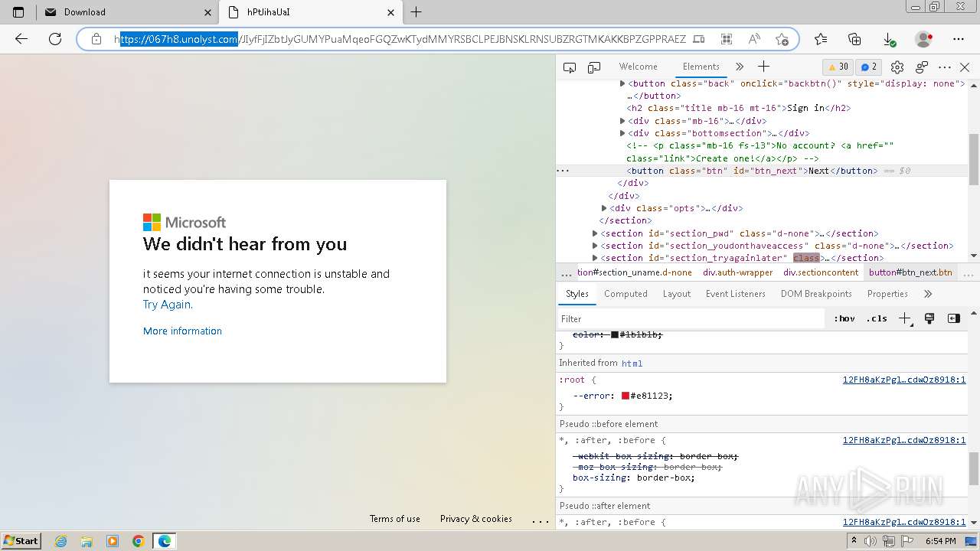Open Chrome from the taskbar
980x551 pixels.
point(138,541)
